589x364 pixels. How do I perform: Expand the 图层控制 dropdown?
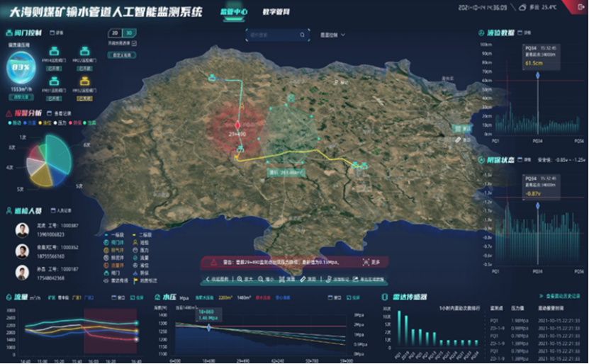[332, 35]
